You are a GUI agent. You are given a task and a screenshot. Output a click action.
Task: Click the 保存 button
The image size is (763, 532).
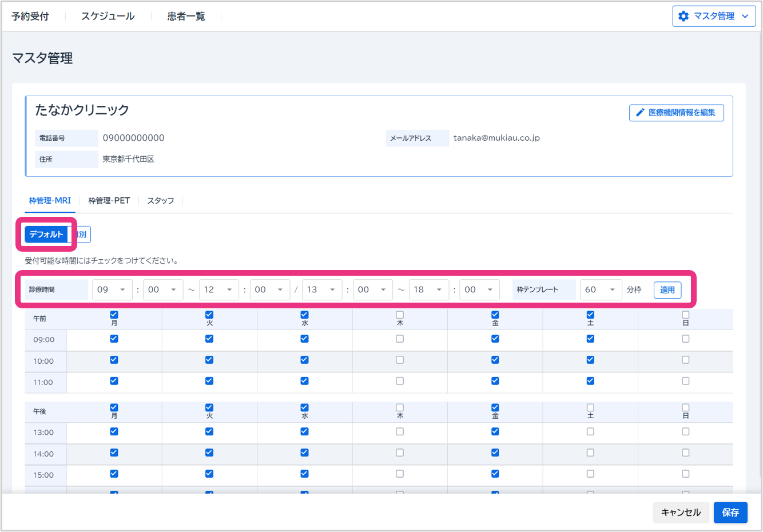pos(730,513)
